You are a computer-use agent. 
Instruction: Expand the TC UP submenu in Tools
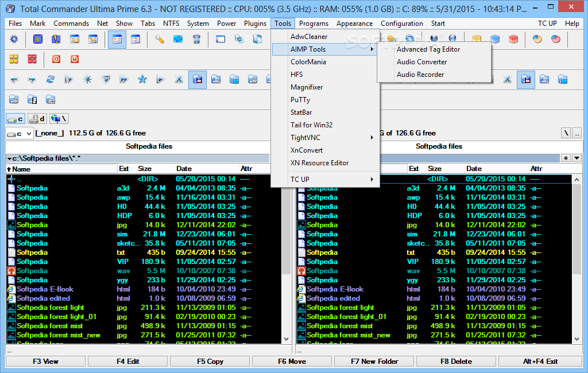point(326,179)
